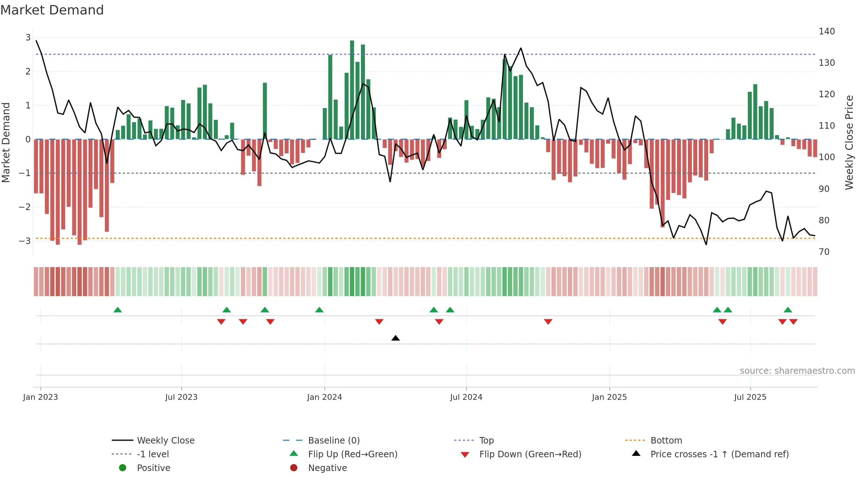Click the '-1 level' legend label

click(x=153, y=454)
